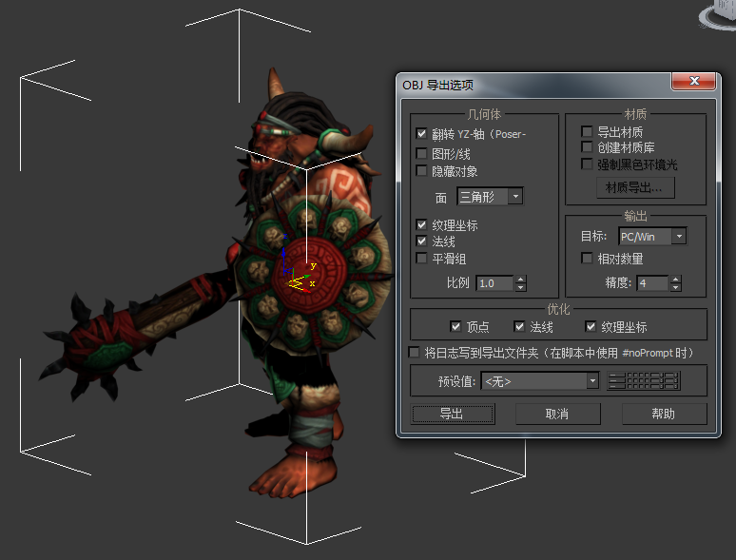
Task: Toggle the 纹理坐标 optimize checkbox
Action: tap(591, 326)
